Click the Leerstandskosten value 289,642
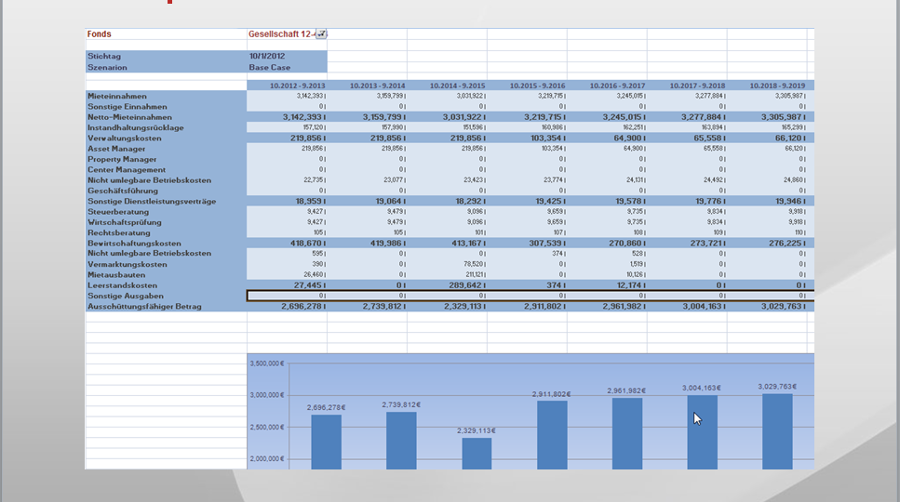Viewport: 900px width, 502px height. tap(467, 285)
